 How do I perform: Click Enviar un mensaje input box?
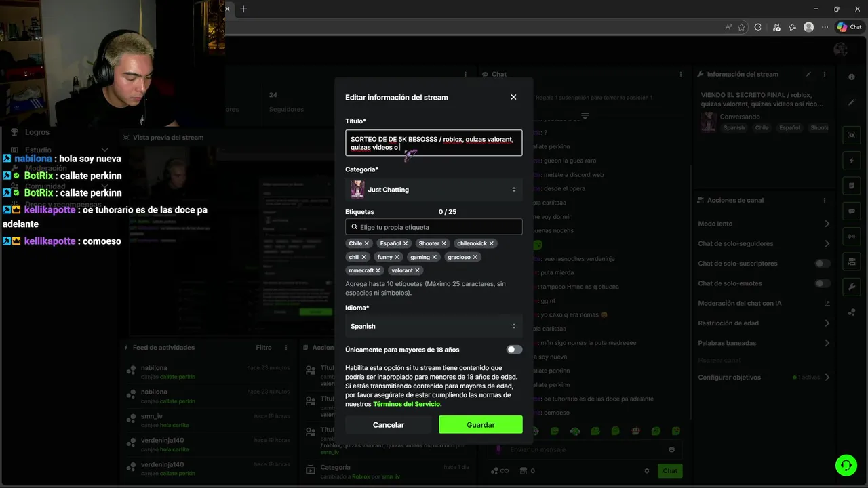coord(585,449)
